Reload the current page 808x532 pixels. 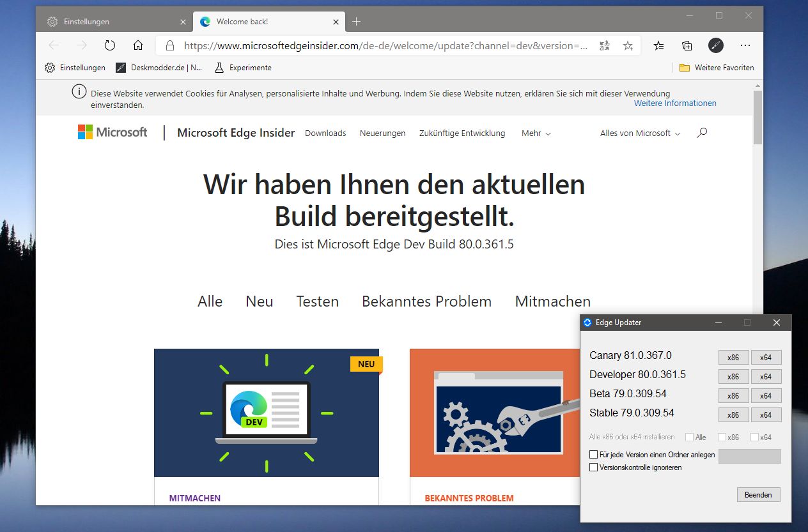(110, 45)
